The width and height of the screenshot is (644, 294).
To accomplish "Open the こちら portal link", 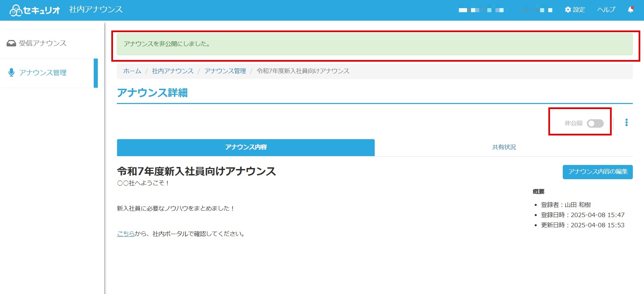I will coord(126,234).
